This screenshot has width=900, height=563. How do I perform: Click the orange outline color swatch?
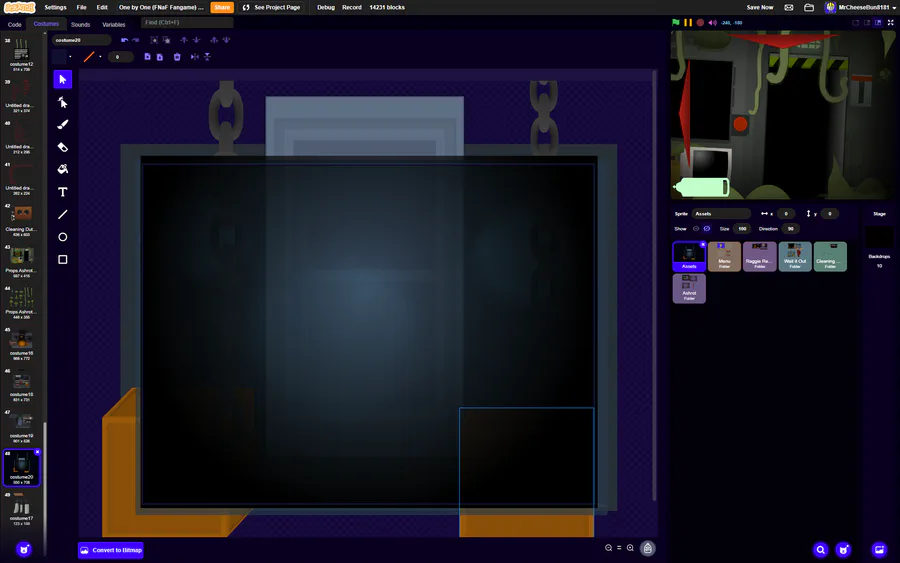click(x=89, y=57)
